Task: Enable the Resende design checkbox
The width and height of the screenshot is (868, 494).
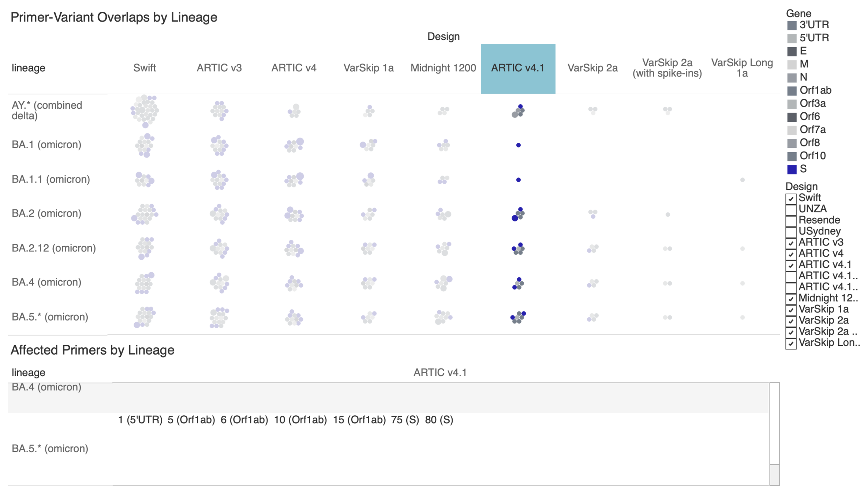Action: point(790,221)
